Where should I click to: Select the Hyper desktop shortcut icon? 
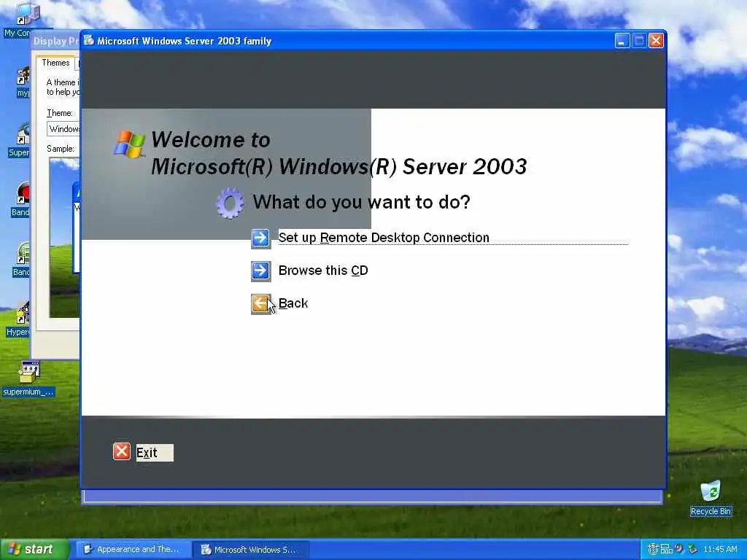pyautogui.click(x=18, y=319)
